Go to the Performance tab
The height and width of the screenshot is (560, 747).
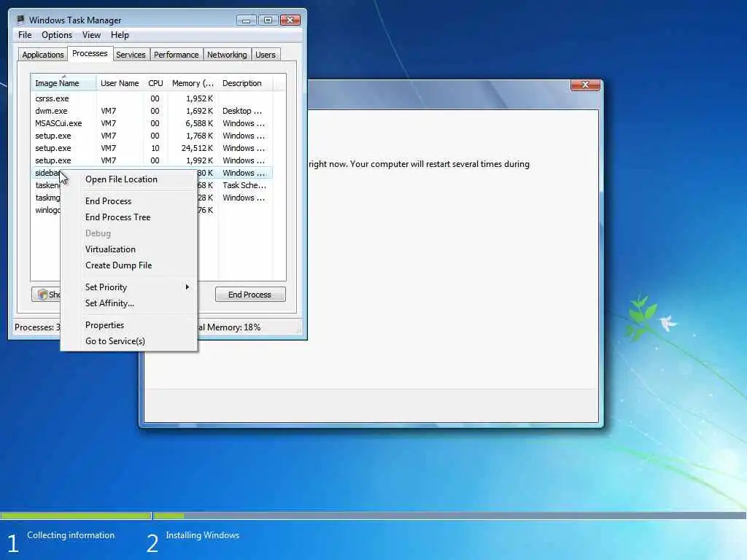[177, 55]
